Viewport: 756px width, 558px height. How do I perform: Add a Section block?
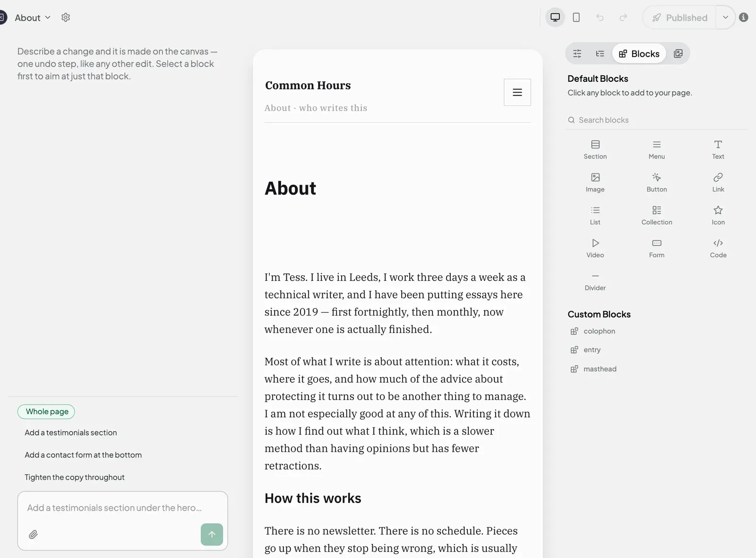595,149
